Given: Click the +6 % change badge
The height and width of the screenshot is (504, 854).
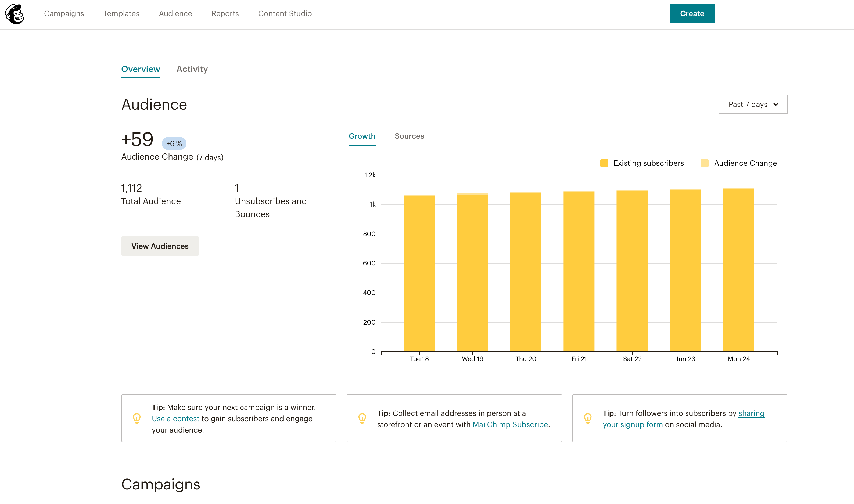Looking at the screenshot, I should [174, 144].
